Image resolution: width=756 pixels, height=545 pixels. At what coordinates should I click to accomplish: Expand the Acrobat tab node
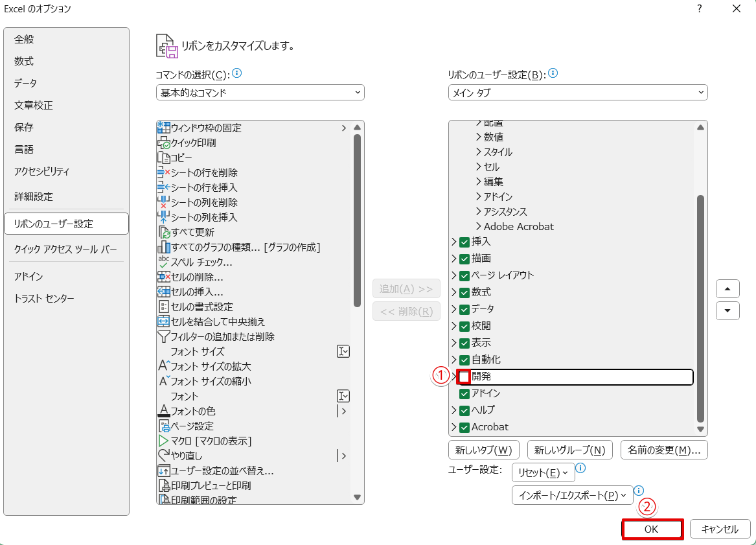(x=453, y=427)
